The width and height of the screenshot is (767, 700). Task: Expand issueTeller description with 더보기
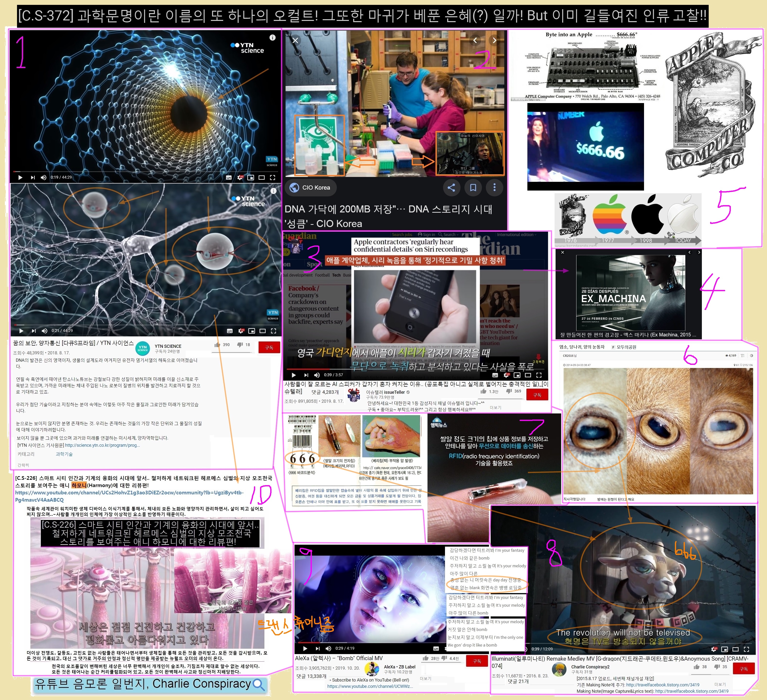point(495,407)
